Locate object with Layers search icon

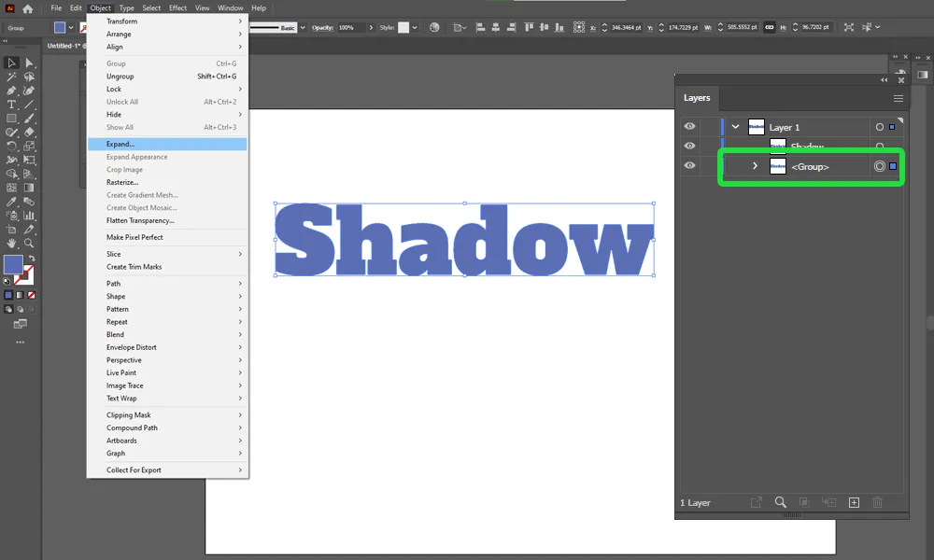tap(780, 502)
